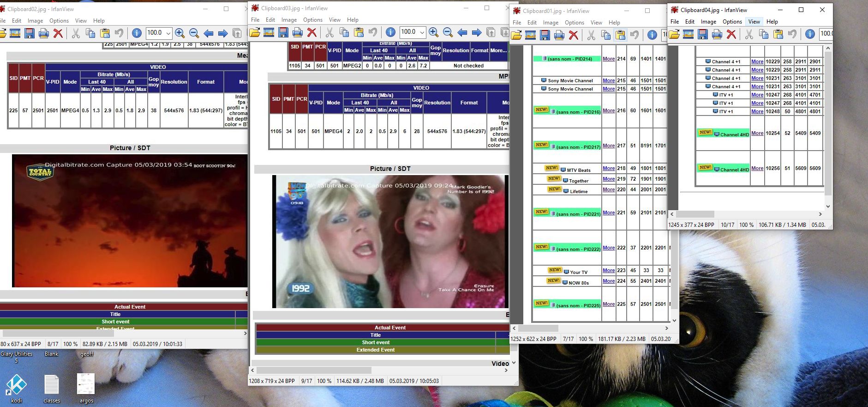This screenshot has width=868, height=407.
Task: Open the Edit menu in Clipboard01
Action: click(x=532, y=23)
